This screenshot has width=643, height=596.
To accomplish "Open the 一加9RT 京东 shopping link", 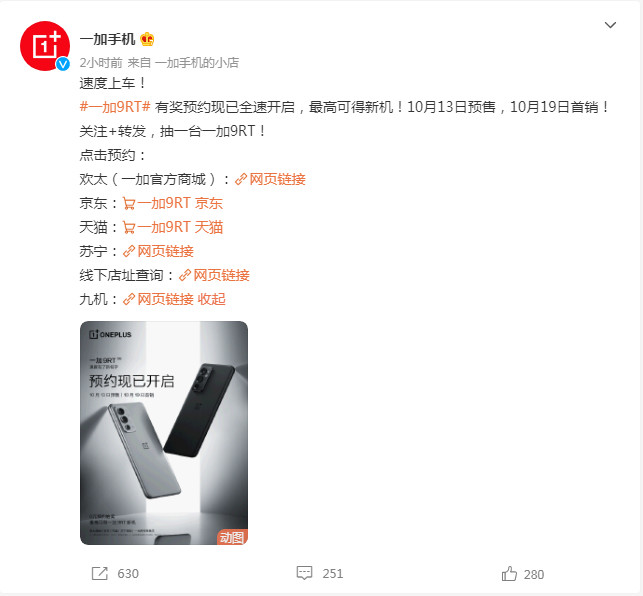I will coord(173,203).
